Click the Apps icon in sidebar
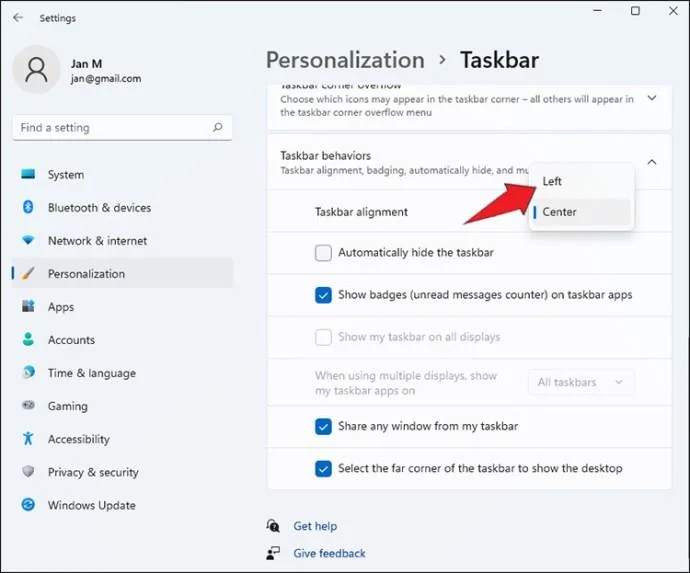Viewport: 690px width, 573px height. [28, 306]
